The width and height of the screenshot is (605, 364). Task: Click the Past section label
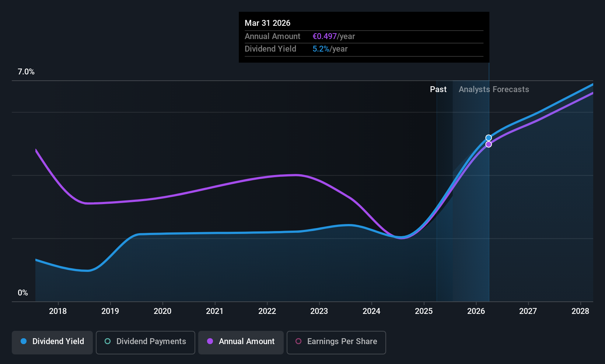pyautogui.click(x=438, y=90)
